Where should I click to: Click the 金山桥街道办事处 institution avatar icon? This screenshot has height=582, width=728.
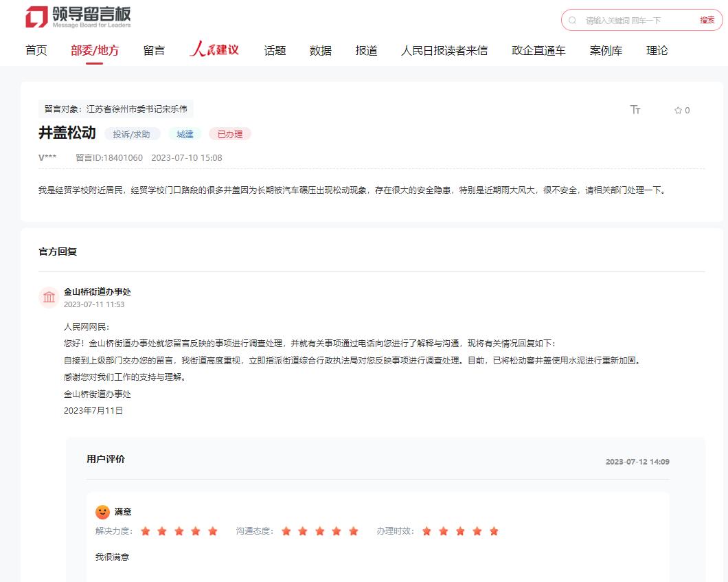click(49, 297)
